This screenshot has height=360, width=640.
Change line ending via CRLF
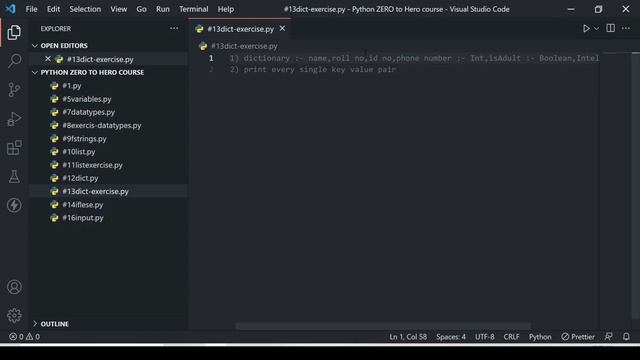pyautogui.click(x=511, y=337)
